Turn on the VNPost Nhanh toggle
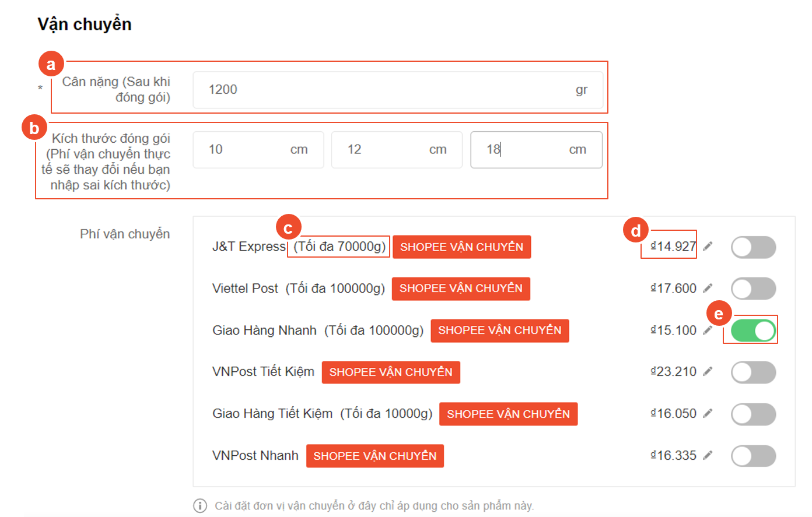 tap(753, 456)
